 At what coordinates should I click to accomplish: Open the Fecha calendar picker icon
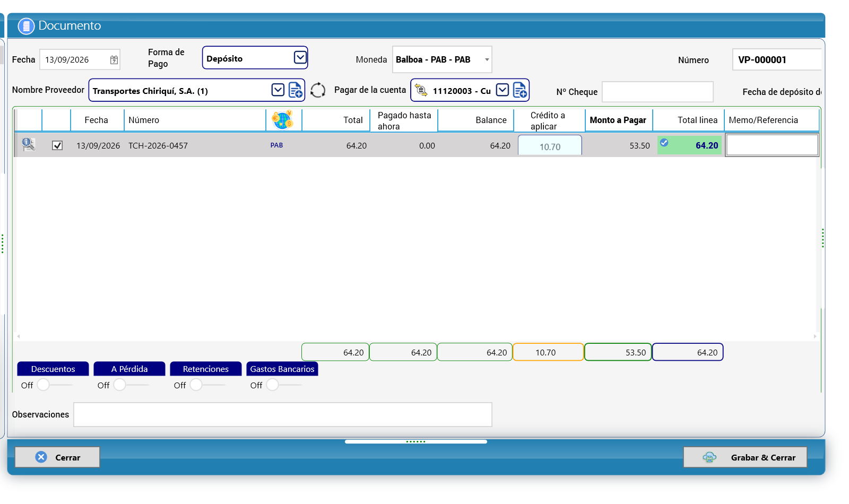114,60
